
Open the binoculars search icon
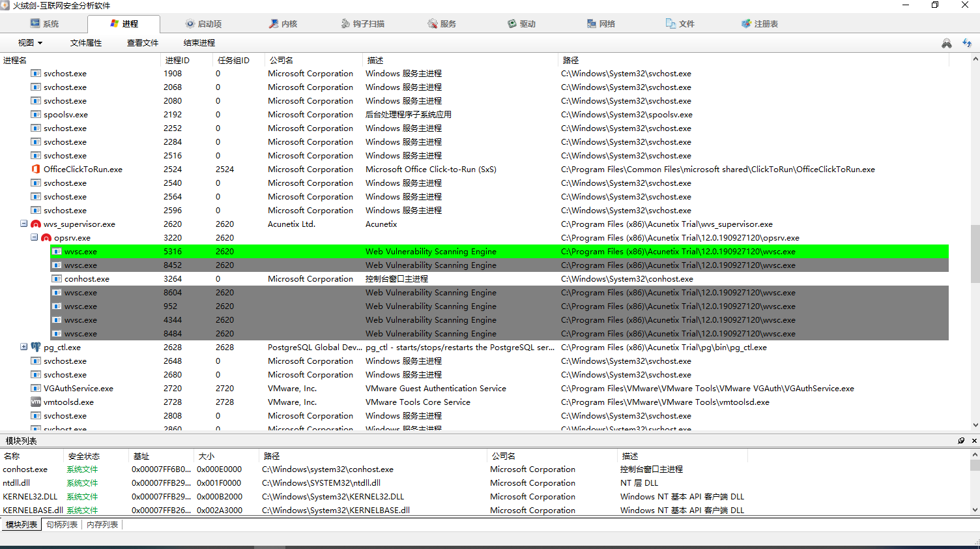click(947, 43)
